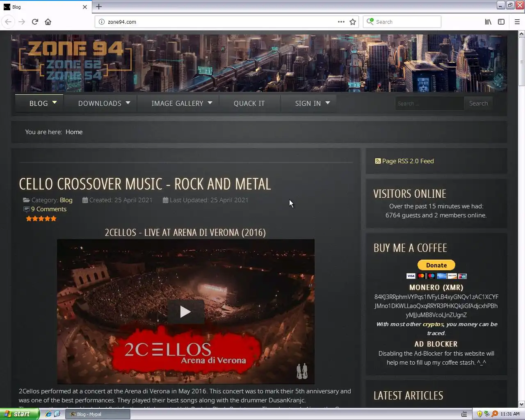This screenshot has height=420, width=525.
Task: Reload the current page
Action: coord(35,22)
